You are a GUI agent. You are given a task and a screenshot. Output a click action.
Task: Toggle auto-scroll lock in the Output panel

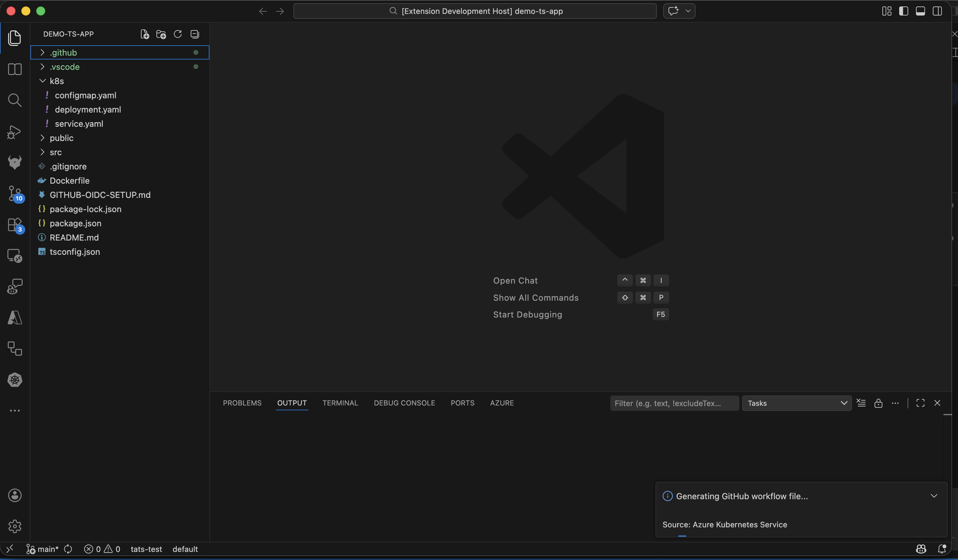pyautogui.click(x=878, y=403)
